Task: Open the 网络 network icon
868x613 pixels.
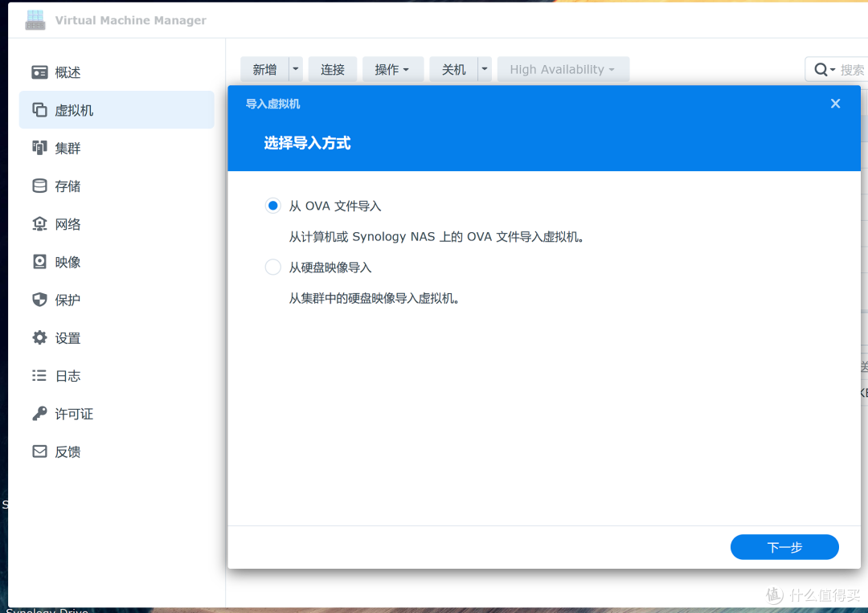Action: (39, 224)
